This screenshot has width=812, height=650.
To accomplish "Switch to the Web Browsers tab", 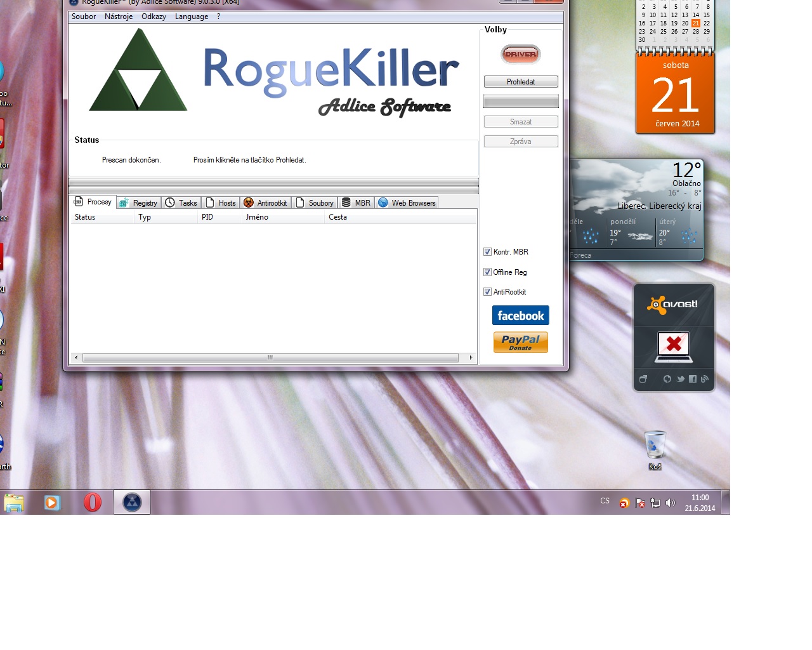I will [x=407, y=203].
